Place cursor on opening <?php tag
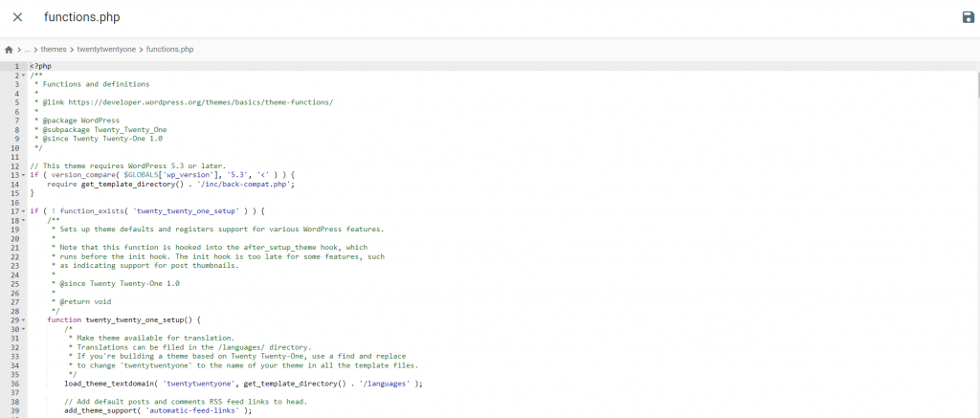The height and width of the screenshot is (418, 980). coord(41,66)
